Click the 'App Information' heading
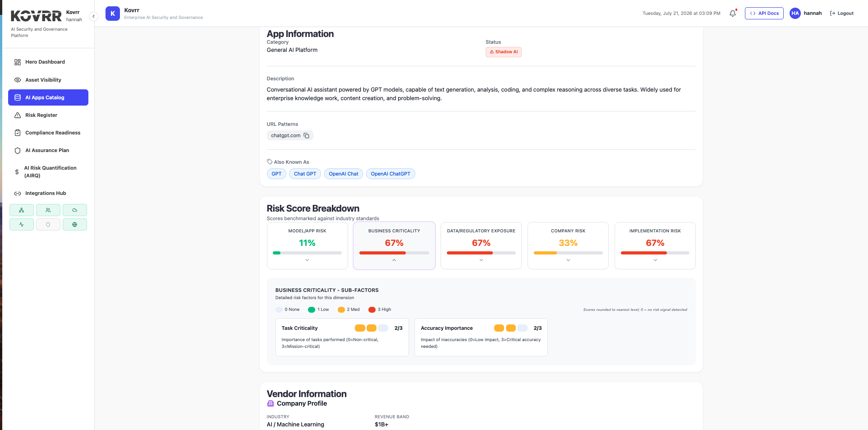The height and width of the screenshot is (430, 868). tap(300, 34)
